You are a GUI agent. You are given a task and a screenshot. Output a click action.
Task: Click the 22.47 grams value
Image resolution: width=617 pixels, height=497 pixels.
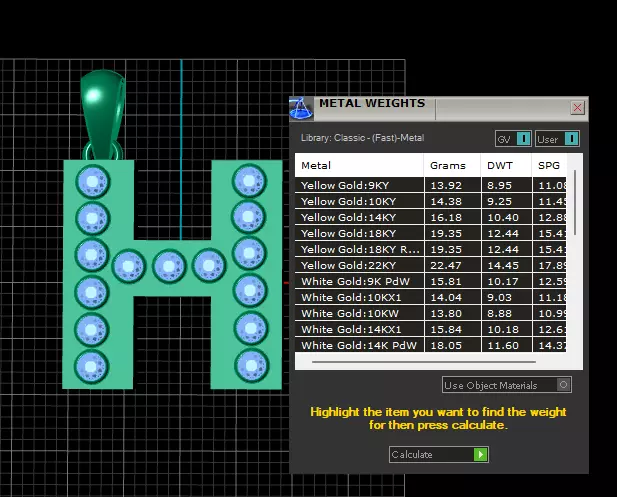(x=446, y=266)
